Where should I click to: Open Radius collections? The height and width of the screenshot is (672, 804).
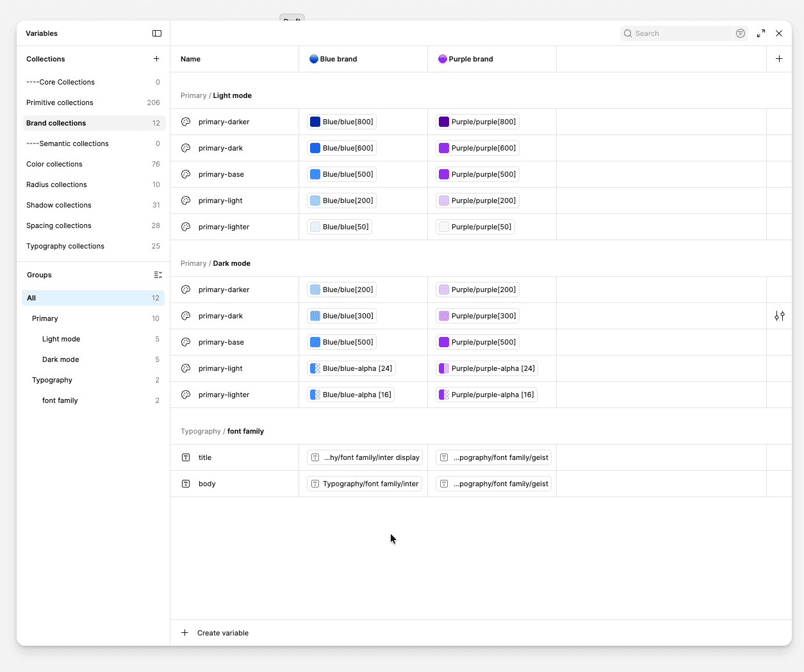coord(94,184)
